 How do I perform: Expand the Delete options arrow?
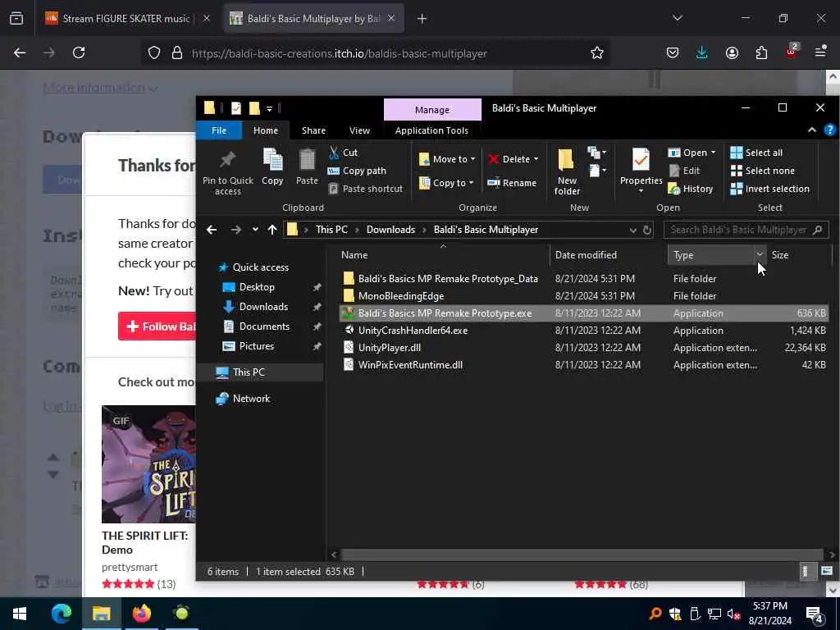click(x=536, y=159)
